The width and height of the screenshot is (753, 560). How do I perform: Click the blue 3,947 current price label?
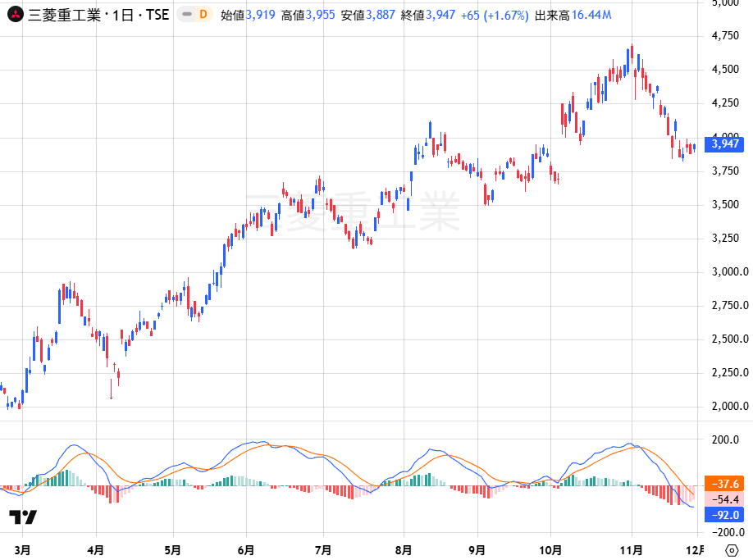pyautogui.click(x=724, y=144)
